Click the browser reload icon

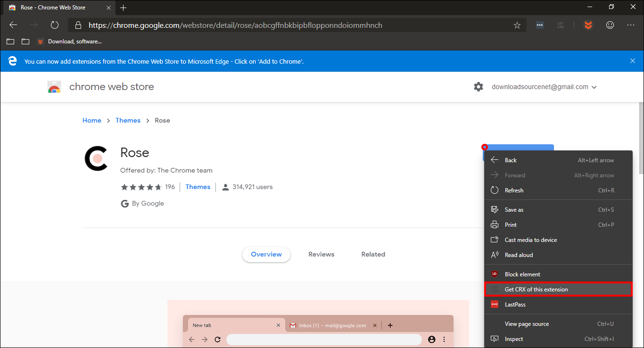[55, 25]
